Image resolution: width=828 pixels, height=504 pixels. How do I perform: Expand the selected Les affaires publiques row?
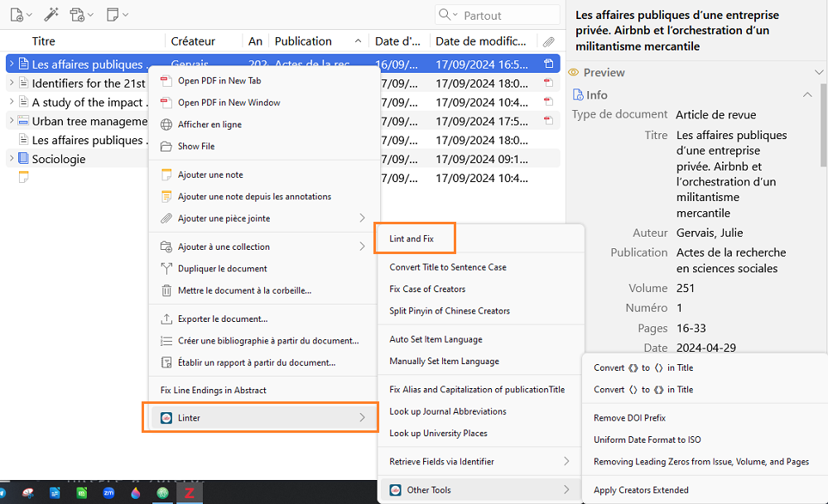tap(11, 64)
